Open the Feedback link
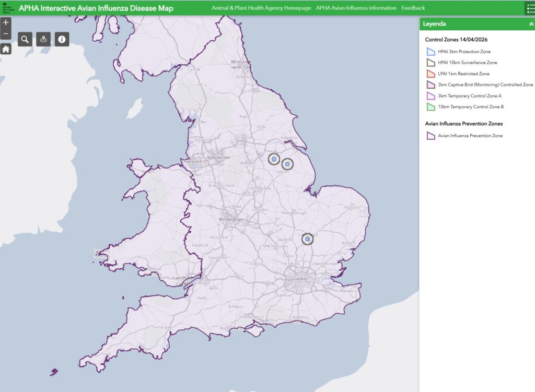Screen dimensions: 535x392 click(x=413, y=8)
